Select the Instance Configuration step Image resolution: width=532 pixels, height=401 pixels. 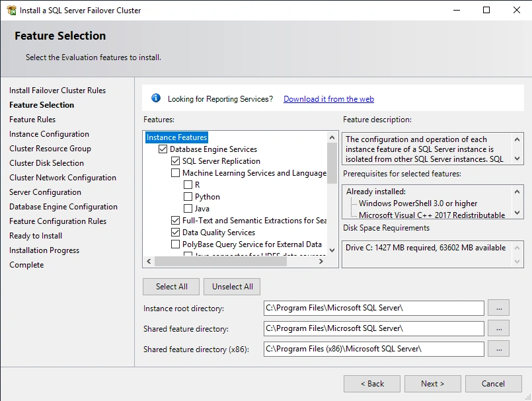pos(49,134)
